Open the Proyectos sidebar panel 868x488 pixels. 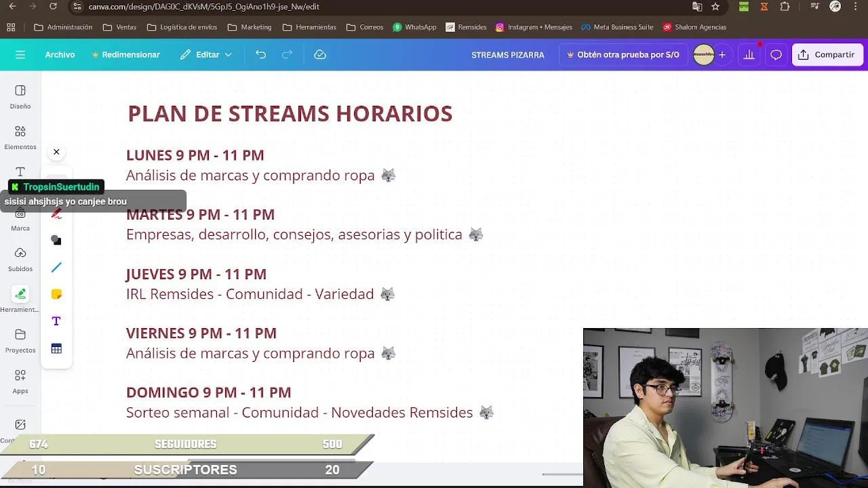tap(20, 341)
